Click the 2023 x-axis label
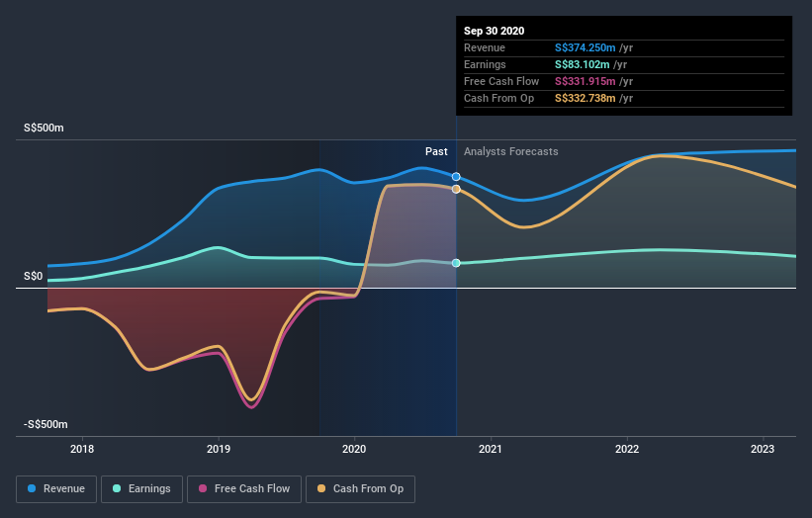Screen dimensions: 812x518 [x=763, y=449]
